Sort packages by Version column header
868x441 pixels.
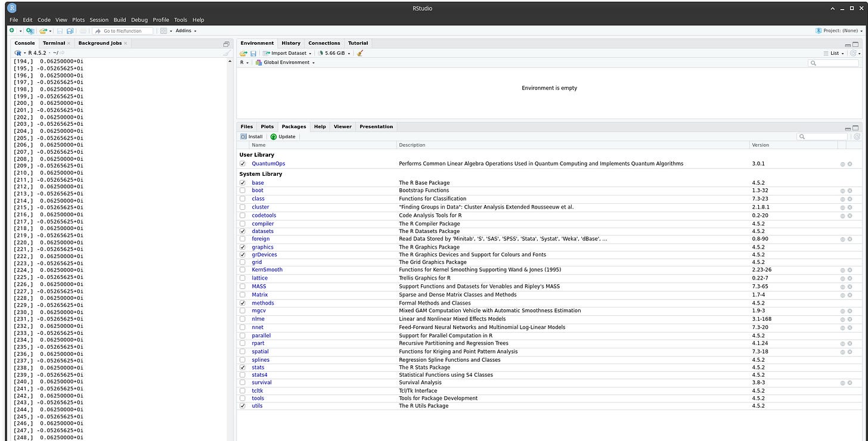pyautogui.click(x=761, y=145)
